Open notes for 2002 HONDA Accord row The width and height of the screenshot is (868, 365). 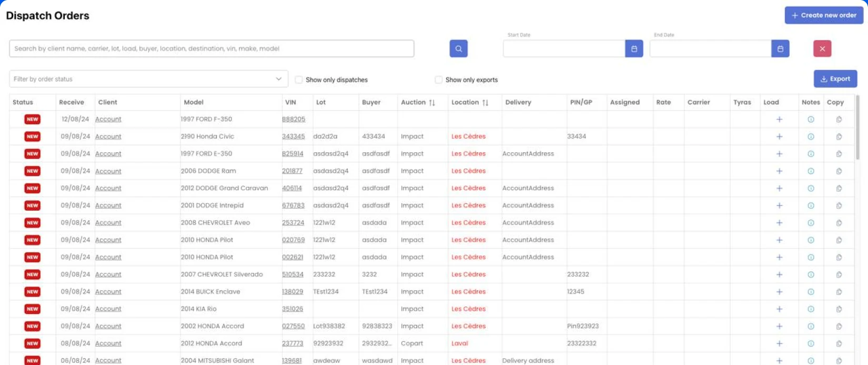(811, 327)
